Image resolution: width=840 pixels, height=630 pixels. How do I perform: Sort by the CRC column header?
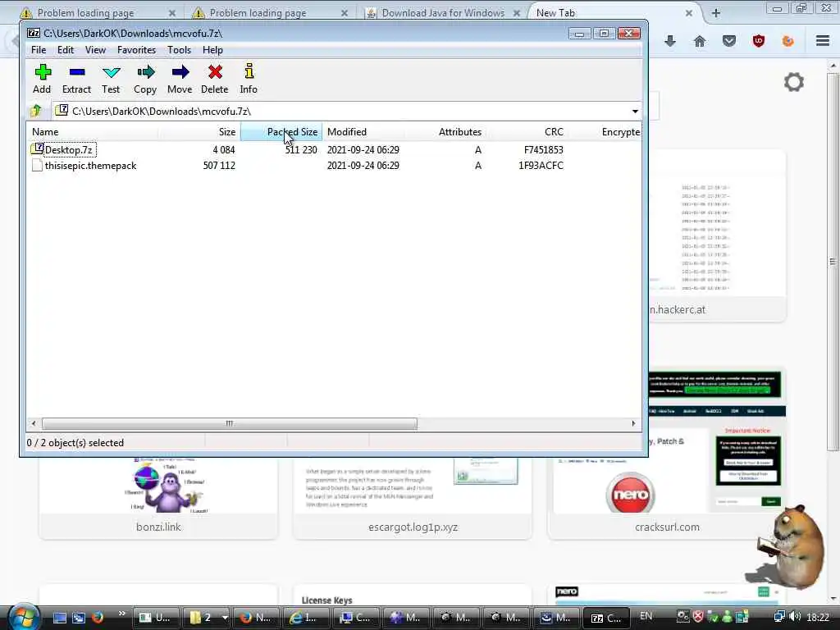527,132
